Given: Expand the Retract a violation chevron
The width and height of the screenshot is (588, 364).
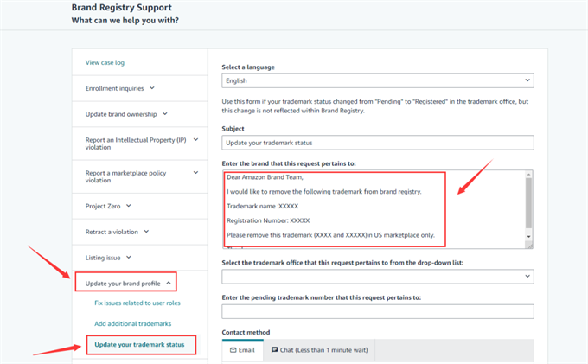Looking at the screenshot, I should coord(146,232).
